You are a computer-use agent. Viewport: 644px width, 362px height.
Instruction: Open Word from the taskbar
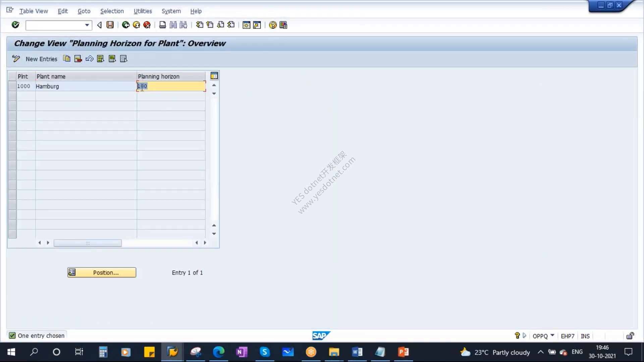[357, 352]
